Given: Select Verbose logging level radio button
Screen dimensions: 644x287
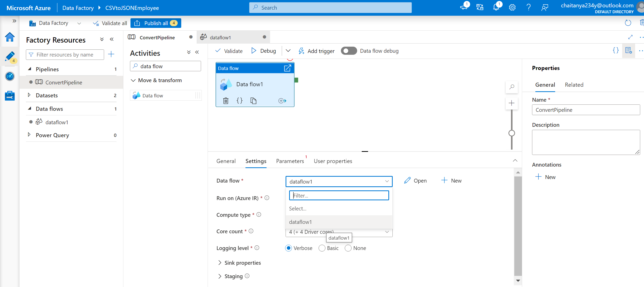Looking at the screenshot, I should [x=289, y=248].
